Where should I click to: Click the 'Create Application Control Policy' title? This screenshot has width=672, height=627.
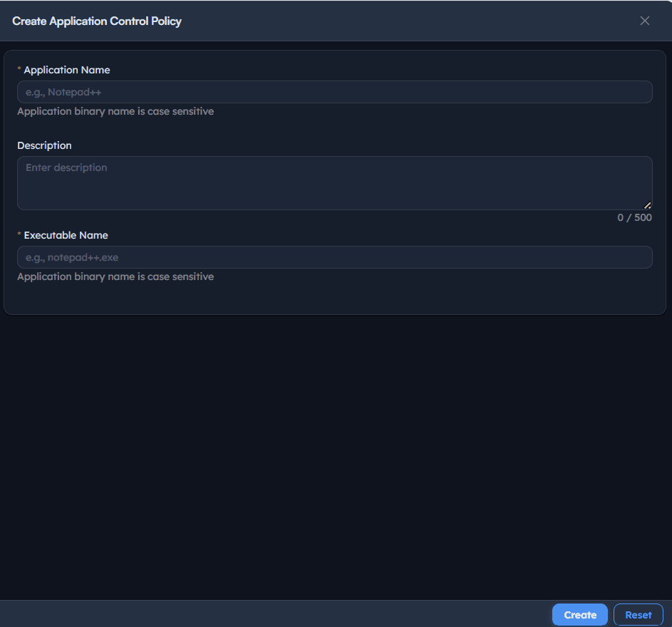pyautogui.click(x=97, y=21)
